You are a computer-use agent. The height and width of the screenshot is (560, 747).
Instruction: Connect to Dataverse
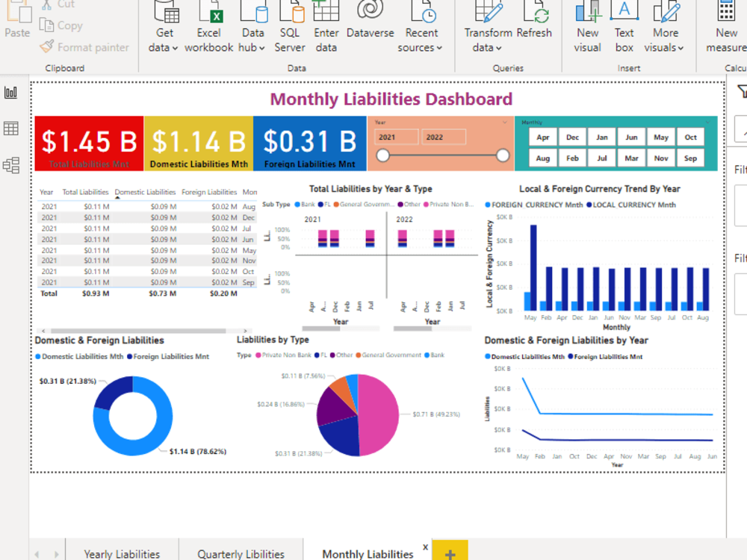[x=370, y=30]
